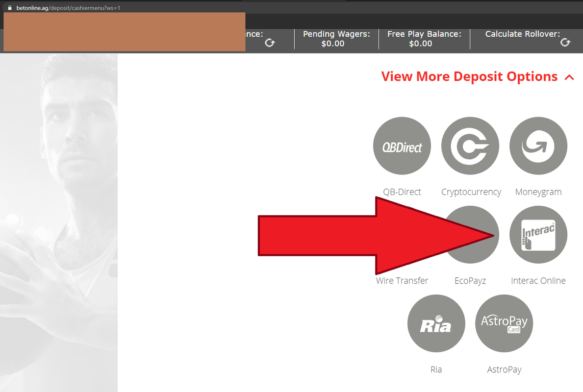Collapse View More Deposit Options chevron
583x392 pixels.
coord(569,77)
